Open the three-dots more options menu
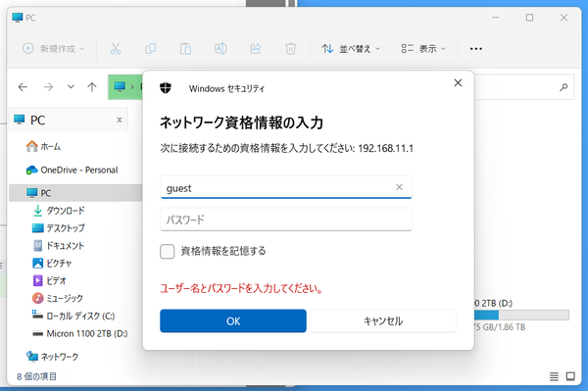This screenshot has height=391, width=588. (476, 49)
